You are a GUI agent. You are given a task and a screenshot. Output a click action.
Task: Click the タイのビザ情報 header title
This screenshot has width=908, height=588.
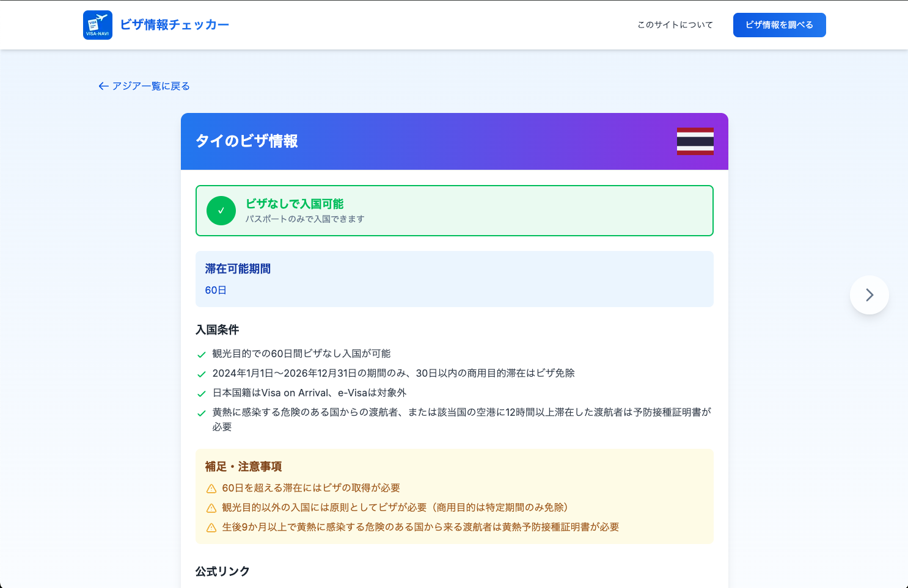coord(247,141)
